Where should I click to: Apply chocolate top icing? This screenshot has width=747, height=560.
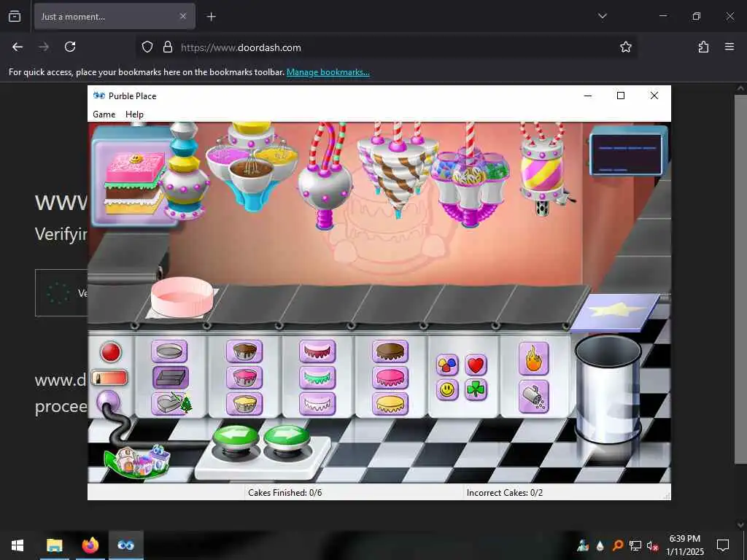click(390, 352)
